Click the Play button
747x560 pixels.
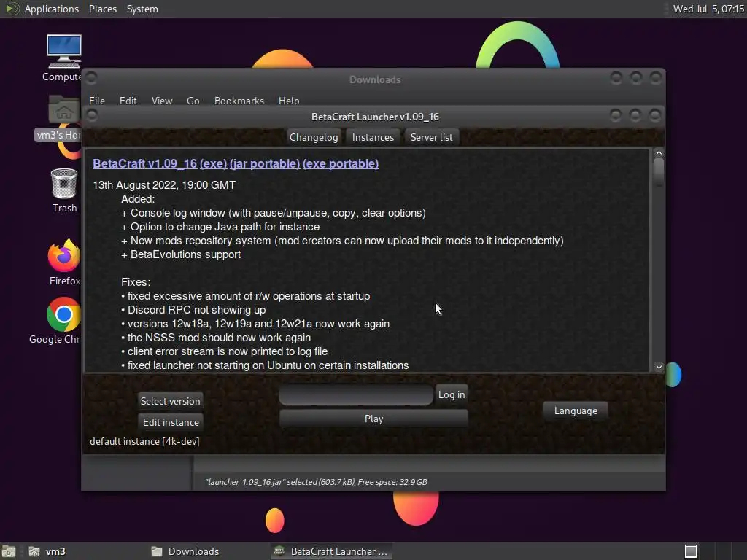click(373, 419)
